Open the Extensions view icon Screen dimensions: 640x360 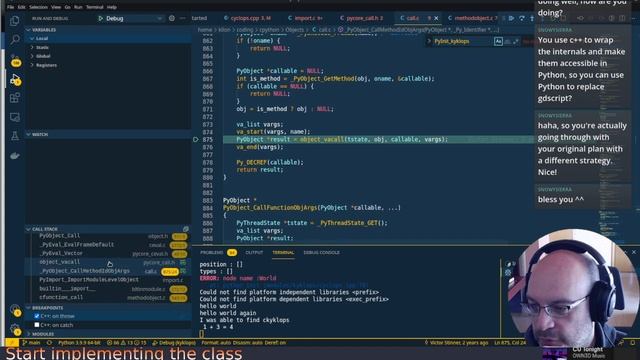pos(15,98)
